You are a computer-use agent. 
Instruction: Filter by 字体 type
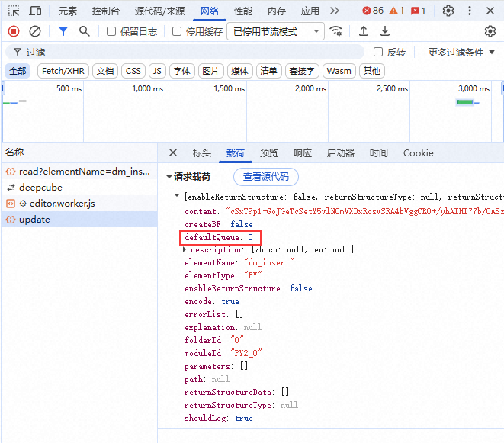click(x=182, y=71)
